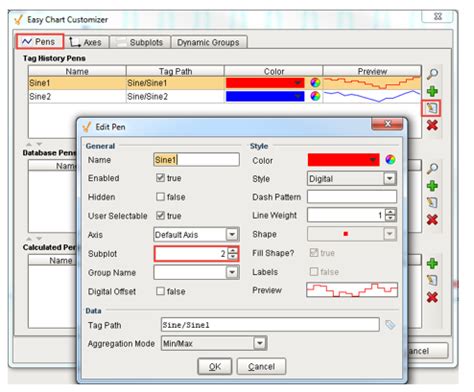Open color wheel for Sine2 pen row
Screen dimensions: 474x392
315,96
